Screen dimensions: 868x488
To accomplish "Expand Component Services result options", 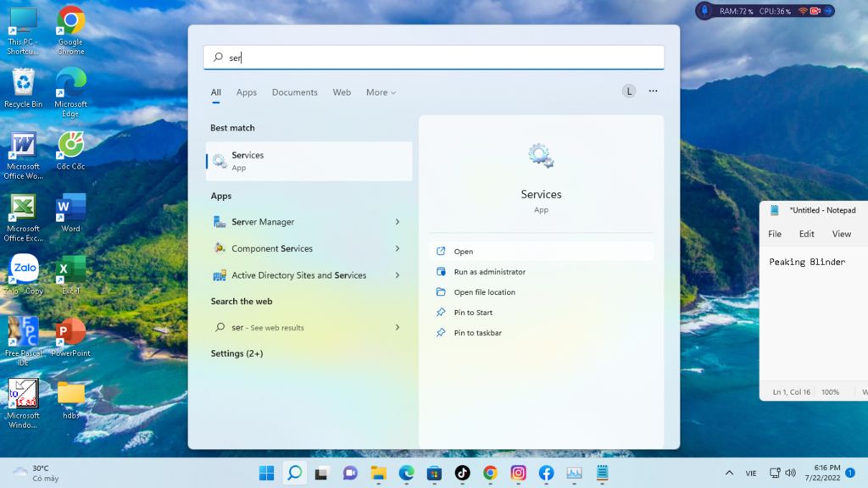I will tap(398, 248).
